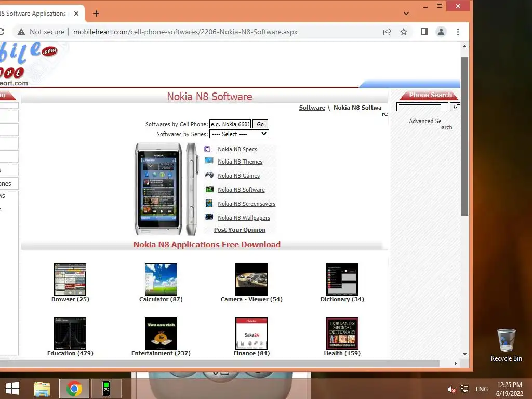Open the Windows Start menu
Image resolution: width=532 pixels, height=399 pixels.
tap(12, 389)
